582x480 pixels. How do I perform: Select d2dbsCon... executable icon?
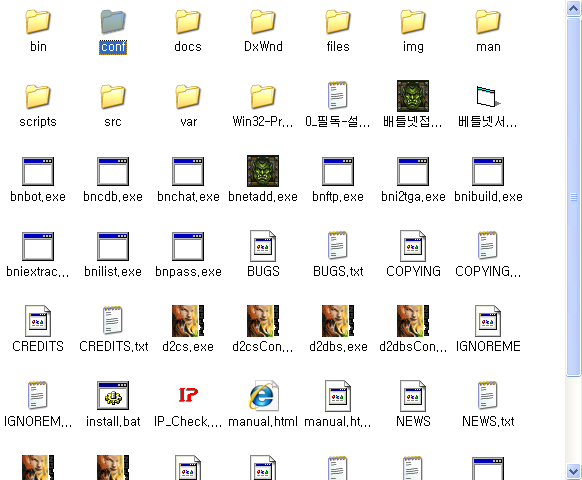coord(413,321)
